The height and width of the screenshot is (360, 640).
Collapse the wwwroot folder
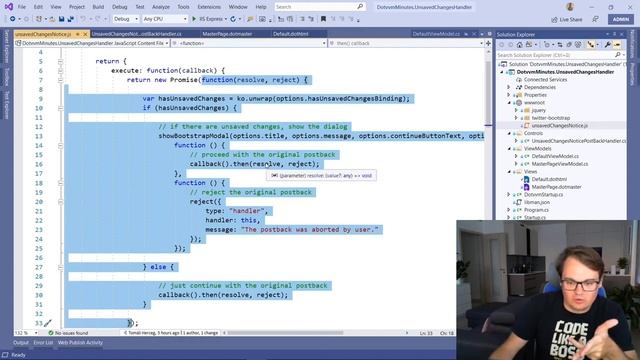(x=509, y=103)
